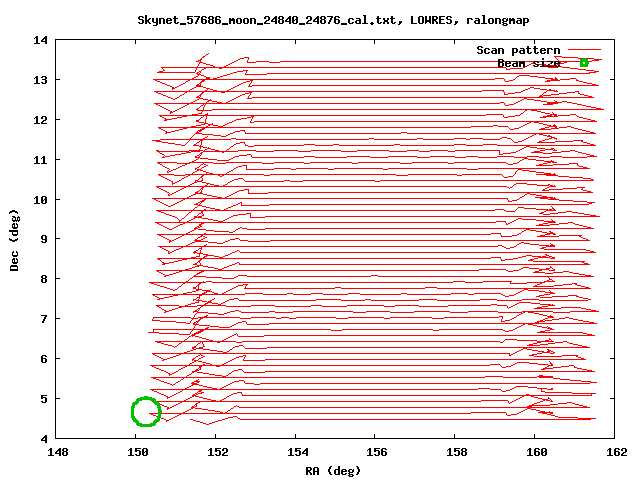Image resolution: width=640 pixels, height=480 pixels.
Task: Select the 'Scan pattern' legend label
Action: 518,50
